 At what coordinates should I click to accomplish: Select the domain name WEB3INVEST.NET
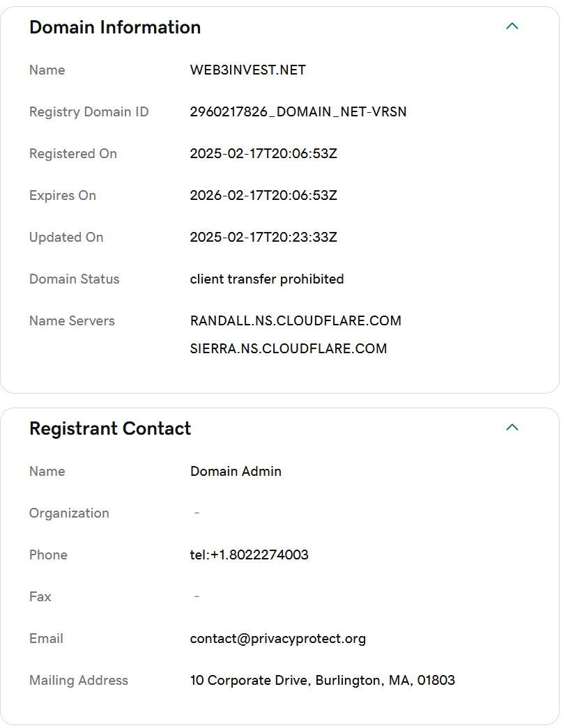pyautogui.click(x=248, y=70)
